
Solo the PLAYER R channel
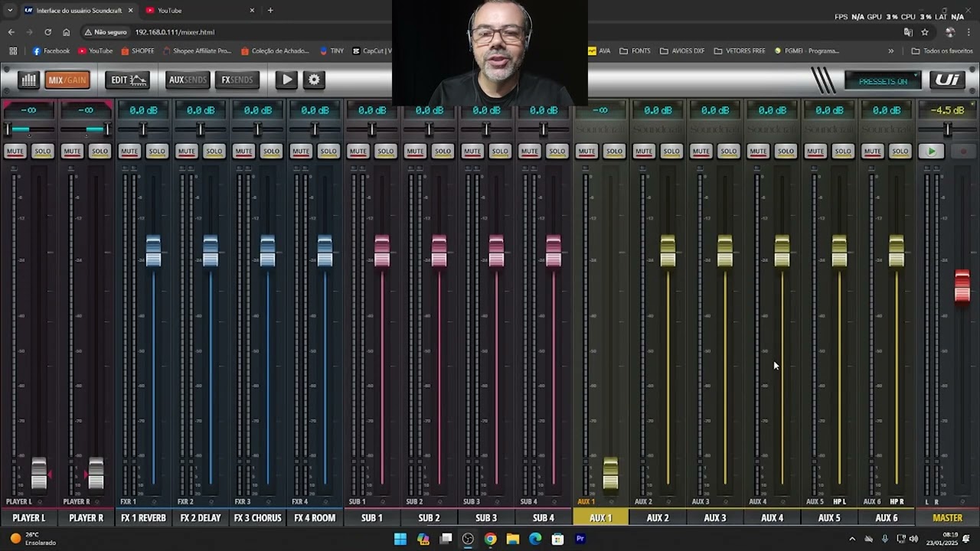pyautogui.click(x=100, y=152)
